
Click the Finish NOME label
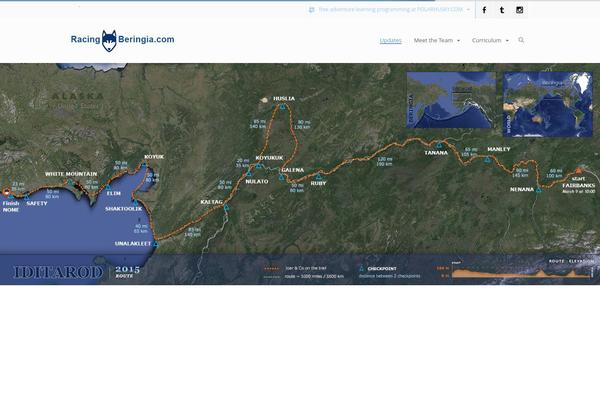point(11,207)
